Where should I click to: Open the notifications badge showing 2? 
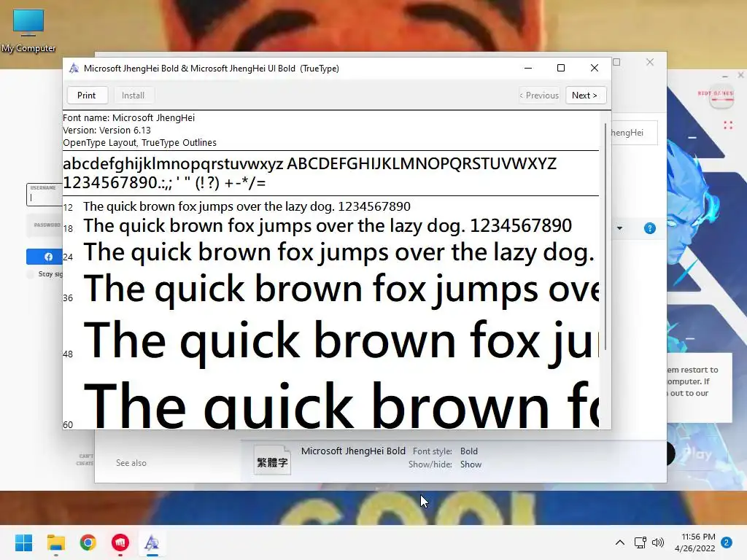tap(727, 542)
